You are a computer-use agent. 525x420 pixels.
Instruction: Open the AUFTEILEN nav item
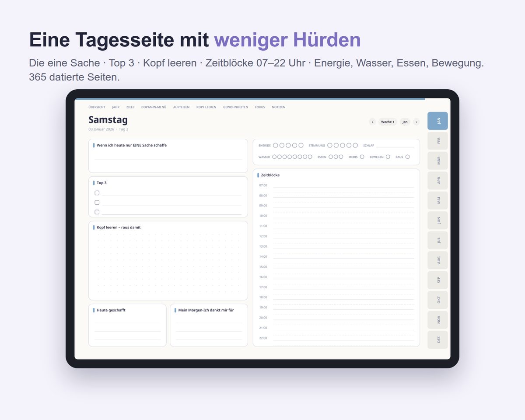[x=181, y=107]
